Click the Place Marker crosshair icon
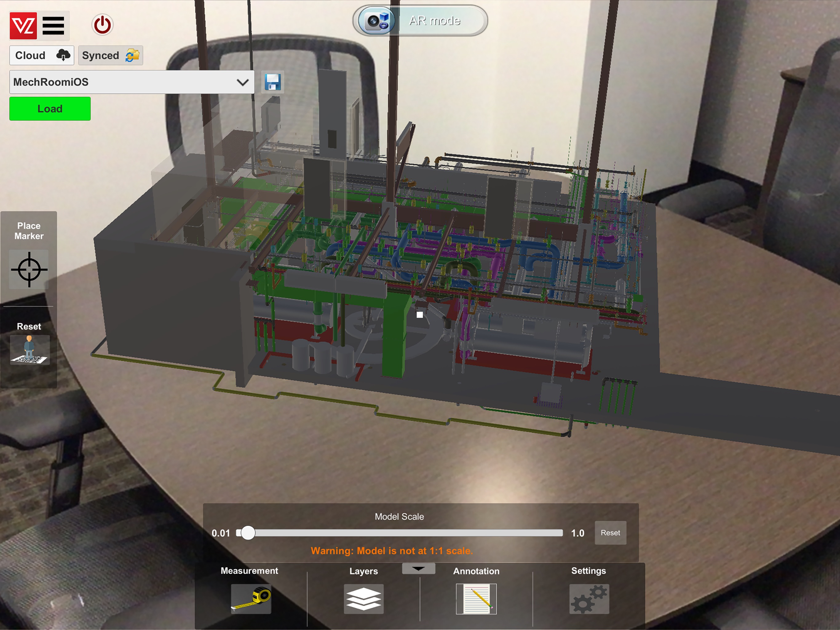This screenshot has height=630, width=840. coord(29,269)
